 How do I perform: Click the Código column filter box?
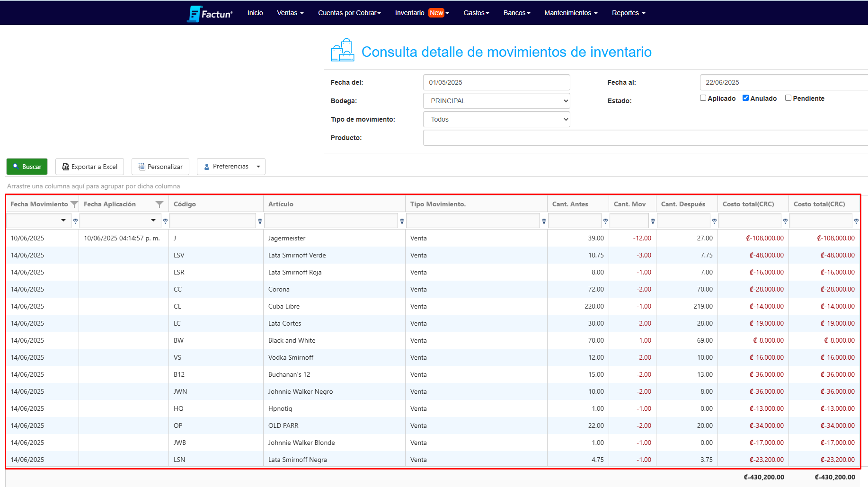click(213, 221)
